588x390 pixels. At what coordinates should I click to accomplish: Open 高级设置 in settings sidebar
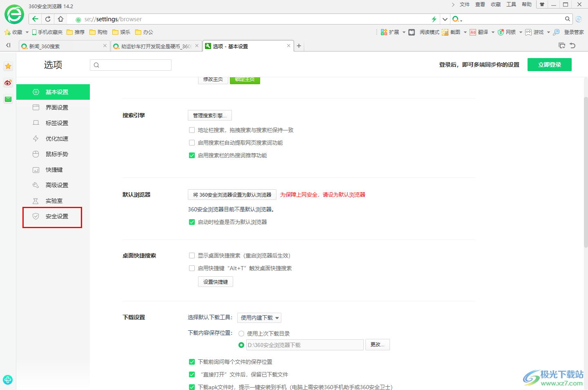(x=53, y=185)
